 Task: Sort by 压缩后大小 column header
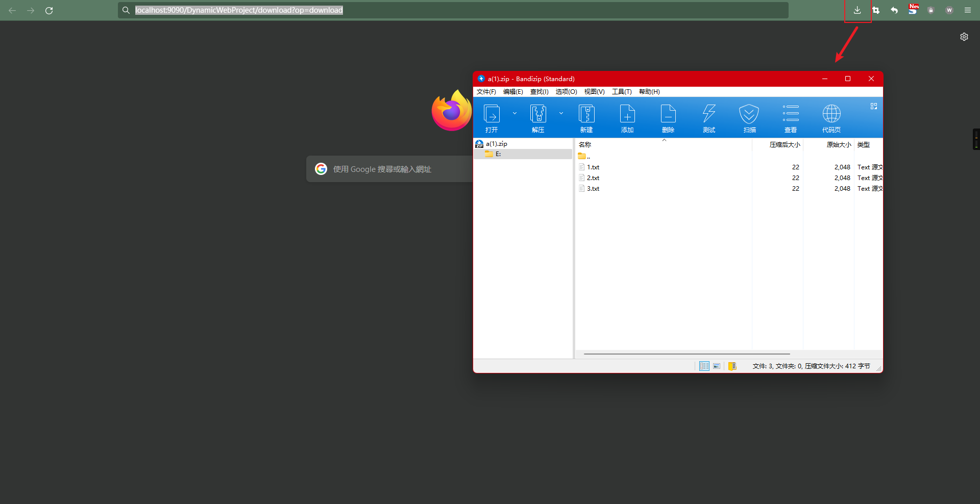click(x=785, y=145)
